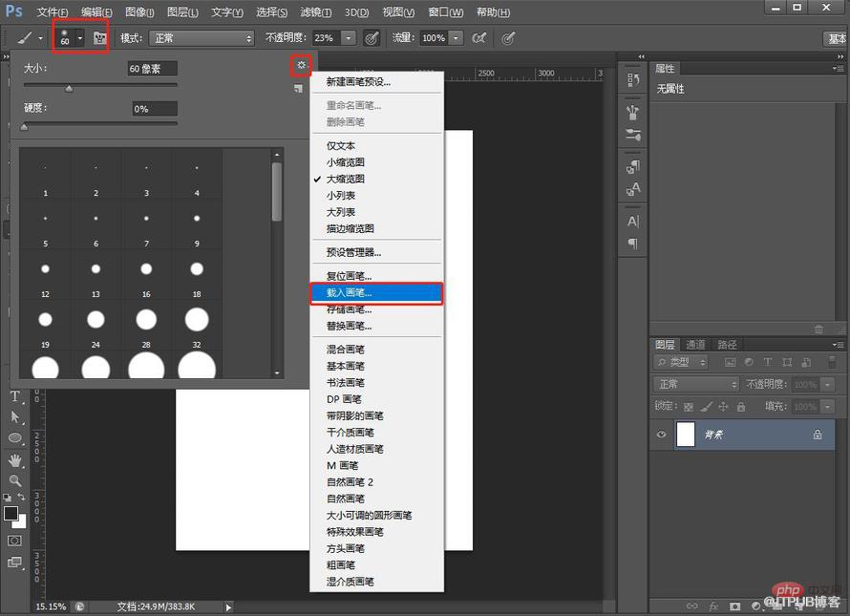The height and width of the screenshot is (616, 850).
Task: Open brush preset picker showing size 60
Action: pos(71,38)
